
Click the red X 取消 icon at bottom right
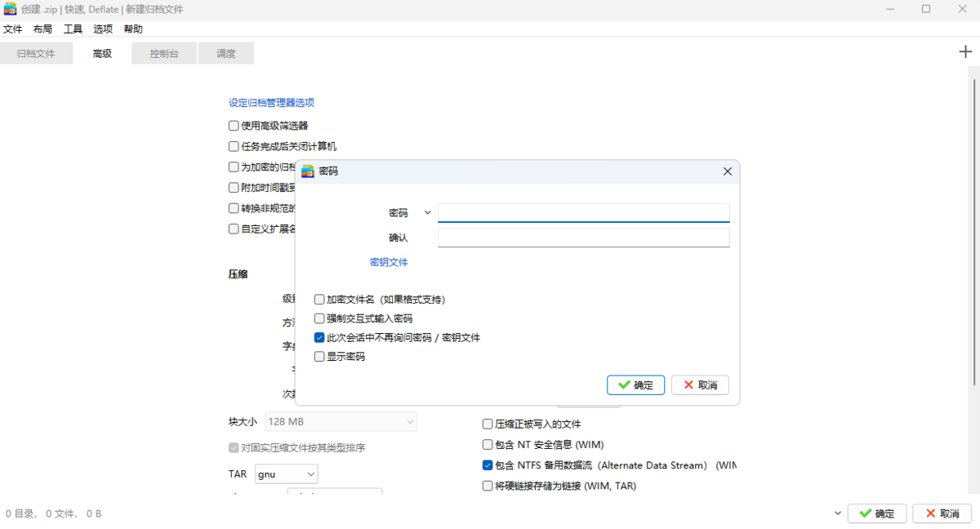coord(930,513)
